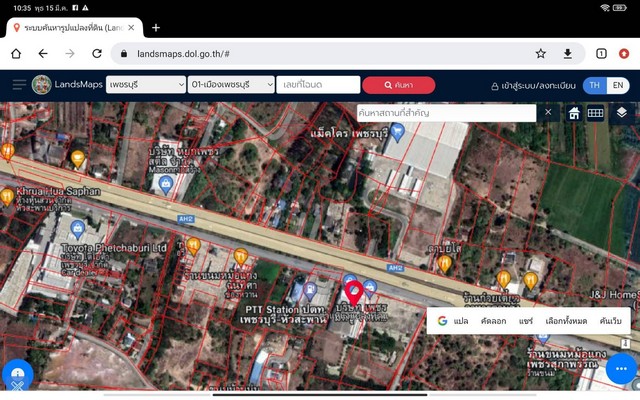The image size is (640, 400).
Task: Choose เลือกทั้งหมด in the selection popup
Action: [x=566, y=321]
